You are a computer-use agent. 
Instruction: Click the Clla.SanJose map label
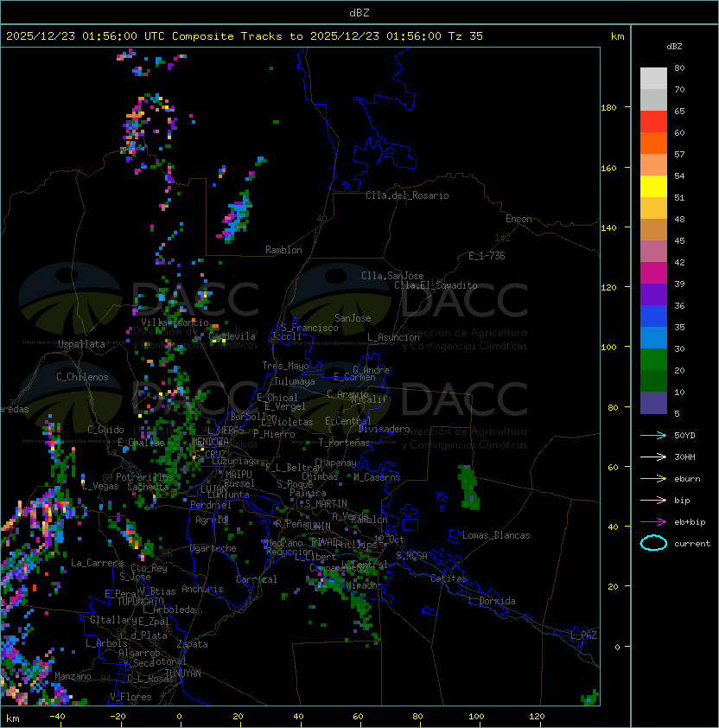pos(392,276)
